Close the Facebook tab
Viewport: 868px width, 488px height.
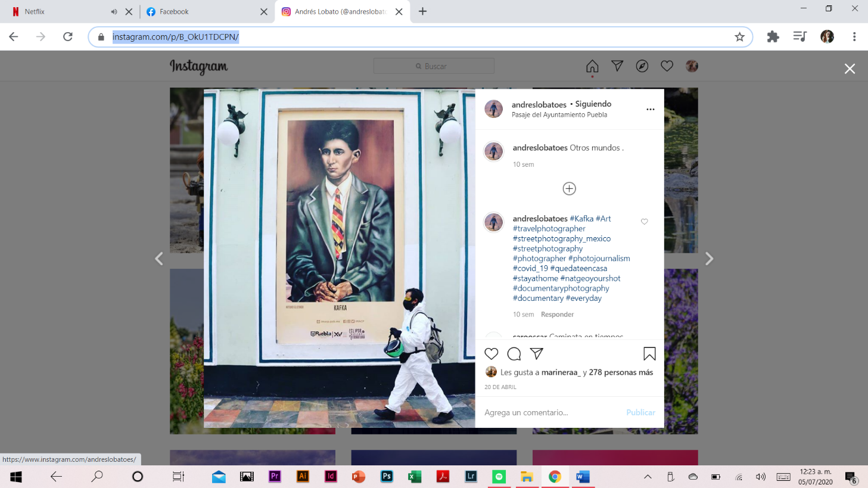click(264, 11)
